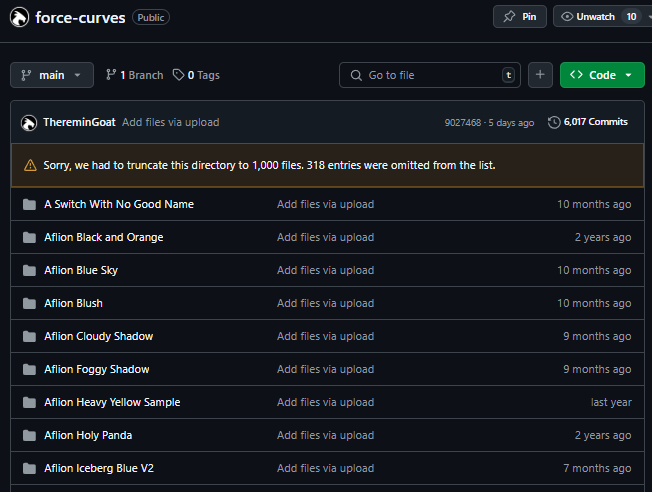The width and height of the screenshot is (652, 492).
Task: Click the magnifier icon in Go to file
Action: coord(356,75)
